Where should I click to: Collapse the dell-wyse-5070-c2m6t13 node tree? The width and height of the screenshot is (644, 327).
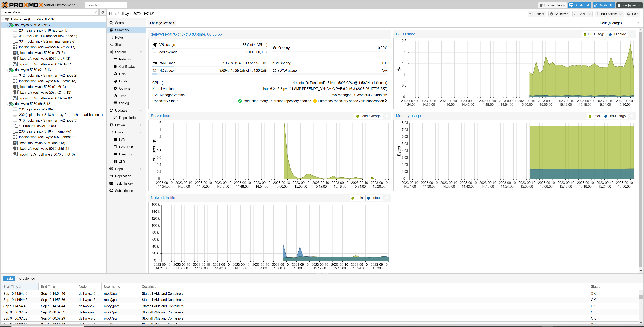7,70
